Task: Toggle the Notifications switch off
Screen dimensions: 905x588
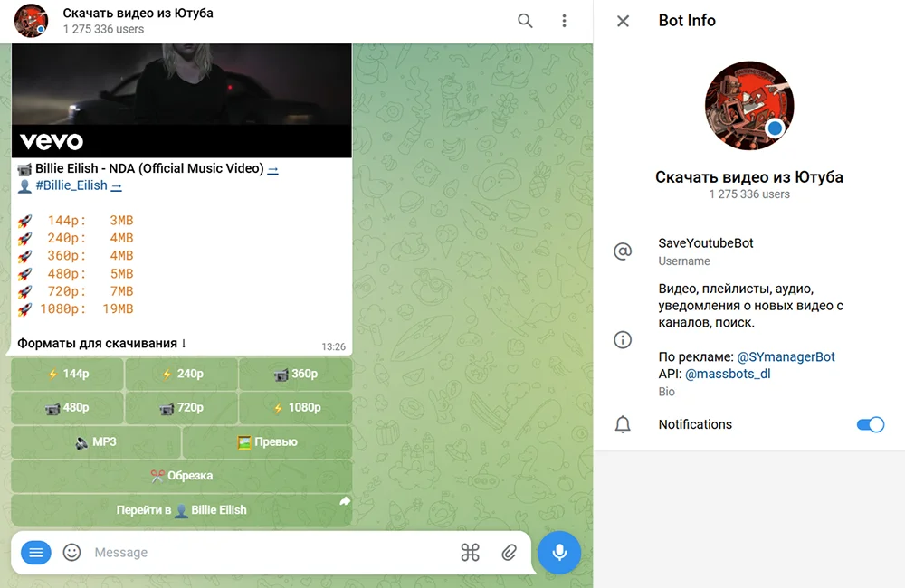Action: 870,424
